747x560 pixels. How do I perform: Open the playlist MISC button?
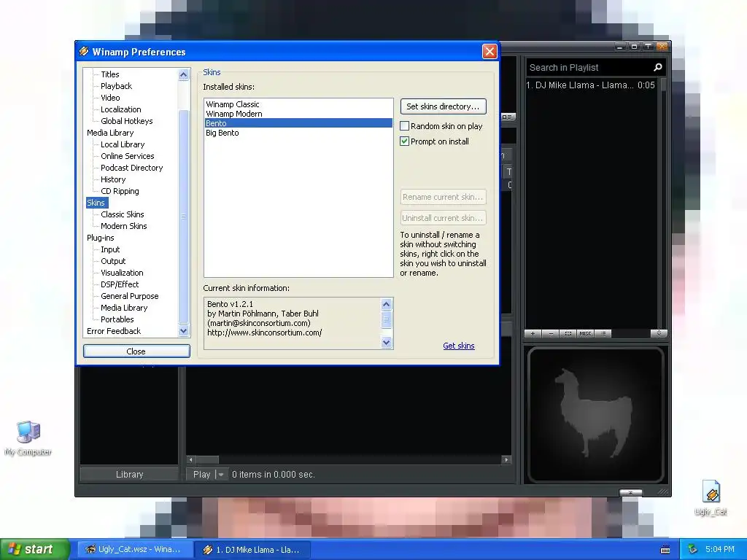tap(586, 333)
